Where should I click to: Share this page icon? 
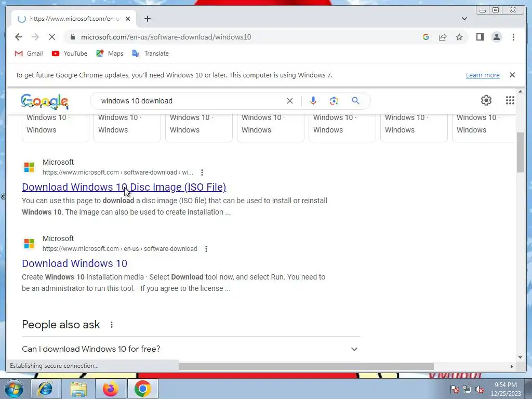[443, 37]
